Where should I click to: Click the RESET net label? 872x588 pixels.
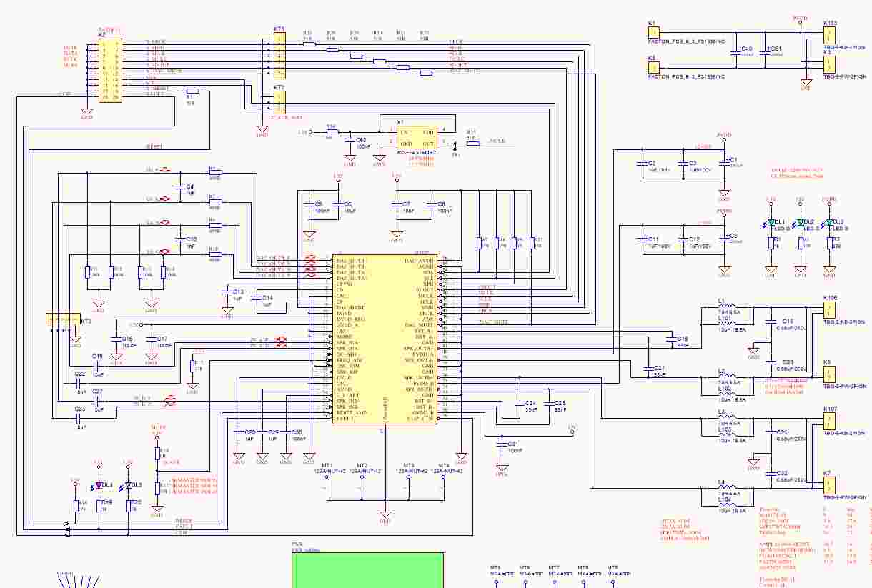pos(154,146)
